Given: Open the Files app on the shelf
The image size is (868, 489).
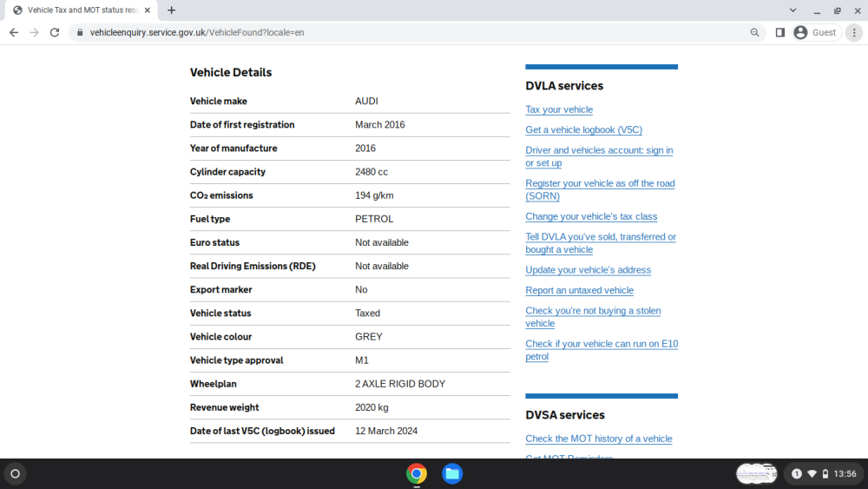Looking at the screenshot, I should coord(452,474).
